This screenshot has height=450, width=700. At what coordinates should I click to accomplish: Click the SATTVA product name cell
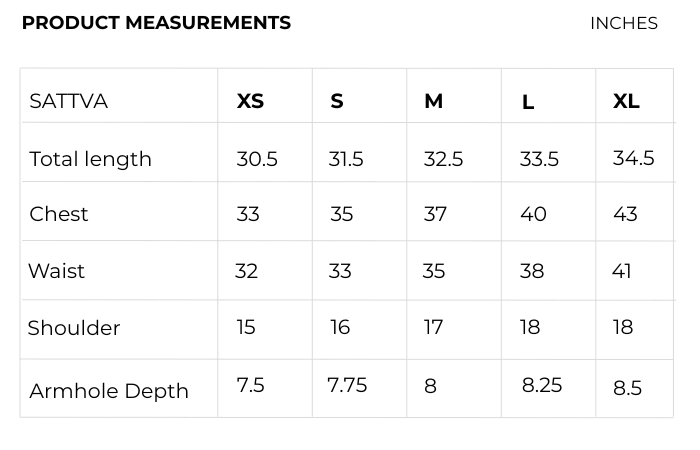pos(69,101)
